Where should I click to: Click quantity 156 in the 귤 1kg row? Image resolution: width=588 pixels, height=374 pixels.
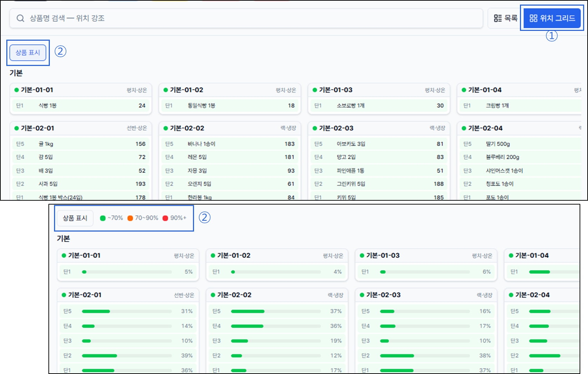point(141,144)
